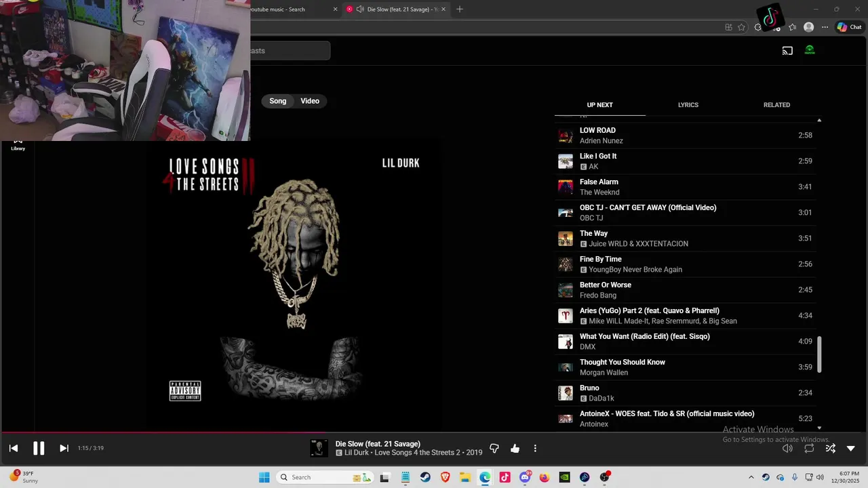This screenshot has width=868, height=488.
Task: Play The Way by Juice WRLD
Action: tap(685, 239)
